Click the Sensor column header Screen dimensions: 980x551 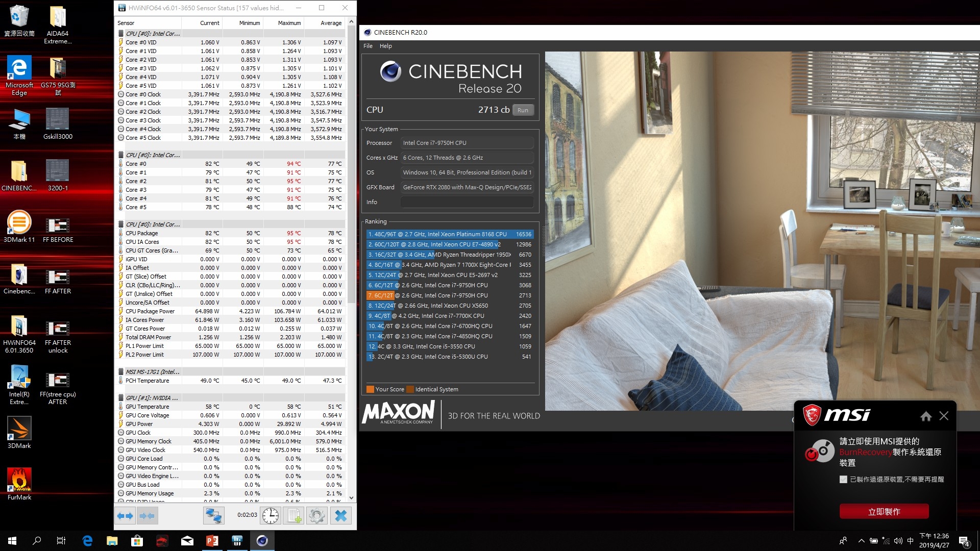tap(148, 23)
